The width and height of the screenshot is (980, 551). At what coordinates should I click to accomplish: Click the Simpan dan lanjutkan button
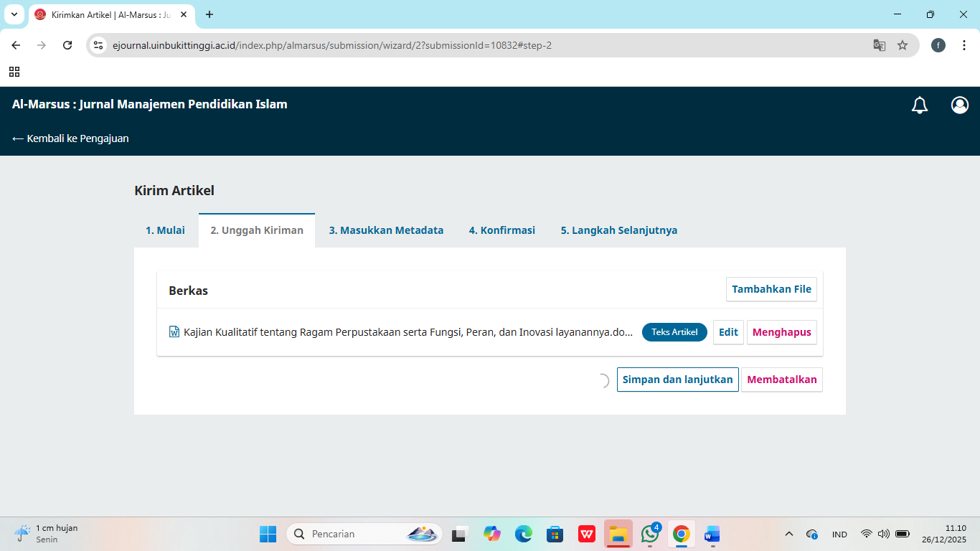pyautogui.click(x=677, y=380)
